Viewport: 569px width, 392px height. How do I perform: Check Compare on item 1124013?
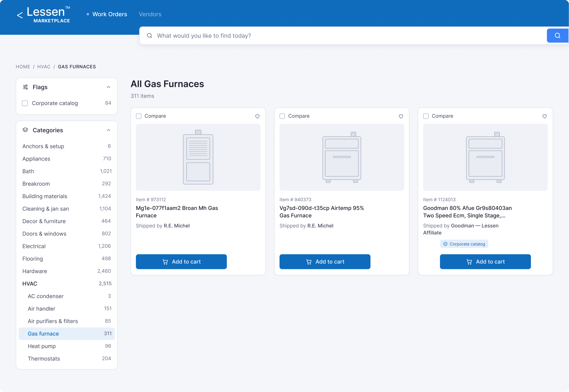[x=426, y=116]
